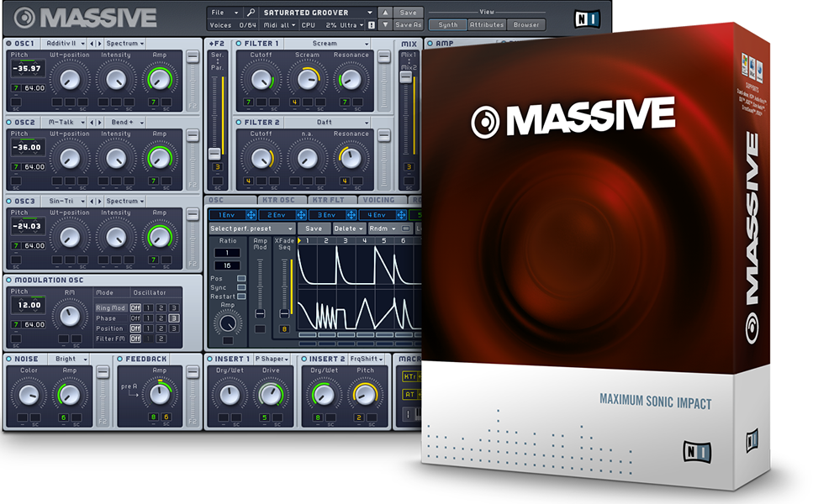
Task: Click the preset search magnifier icon
Action: 251,12
